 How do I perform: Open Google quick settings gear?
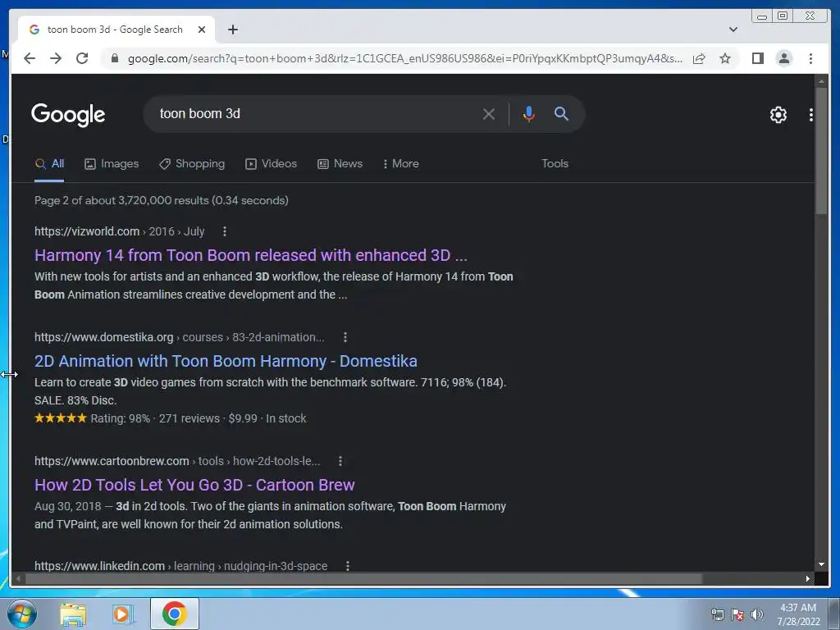tap(778, 115)
